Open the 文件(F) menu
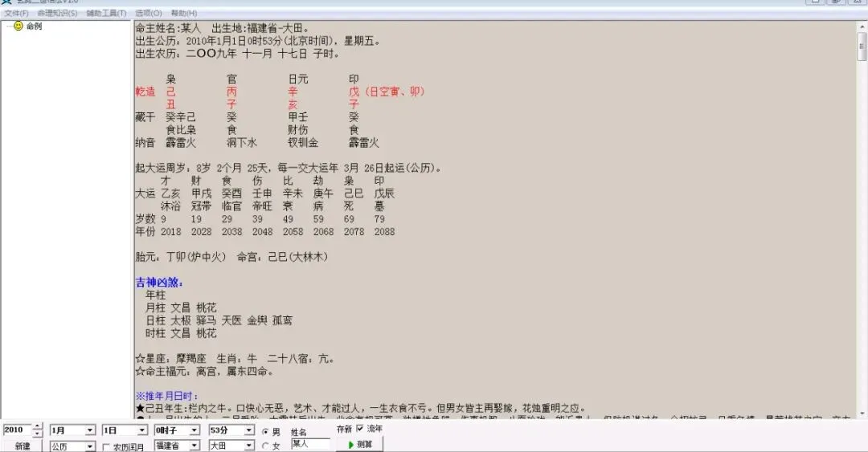The height and width of the screenshot is (452, 868). click(x=16, y=13)
